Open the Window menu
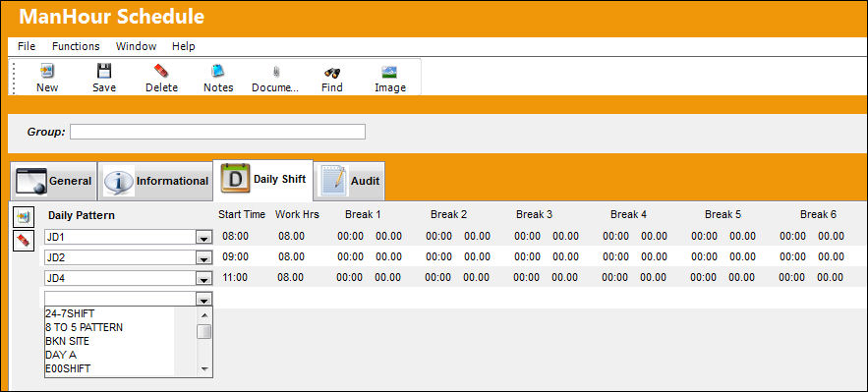Screen dimensions: 868x392 137,46
